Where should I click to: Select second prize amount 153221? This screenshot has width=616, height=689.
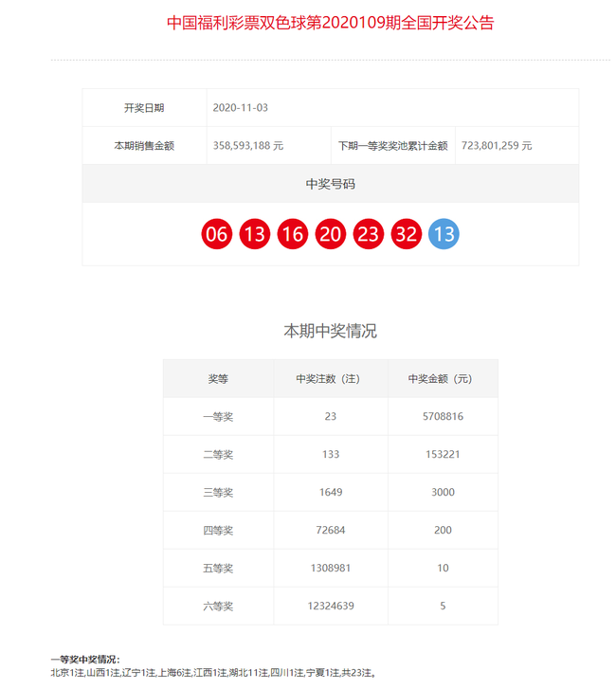pyautogui.click(x=443, y=454)
